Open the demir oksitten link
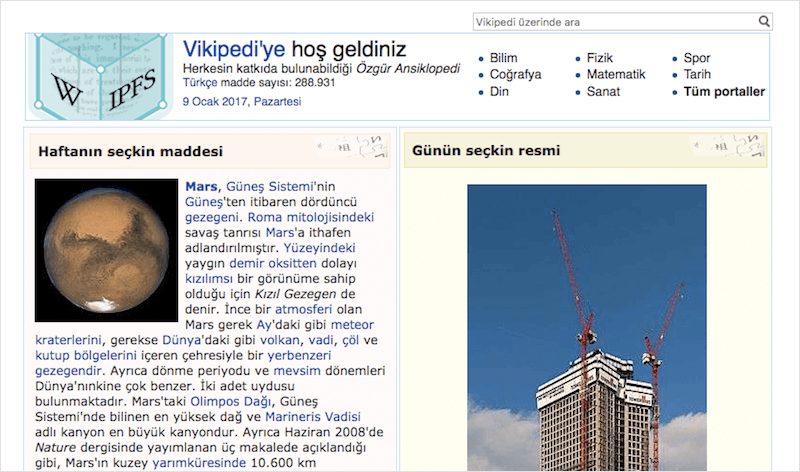 point(273,263)
